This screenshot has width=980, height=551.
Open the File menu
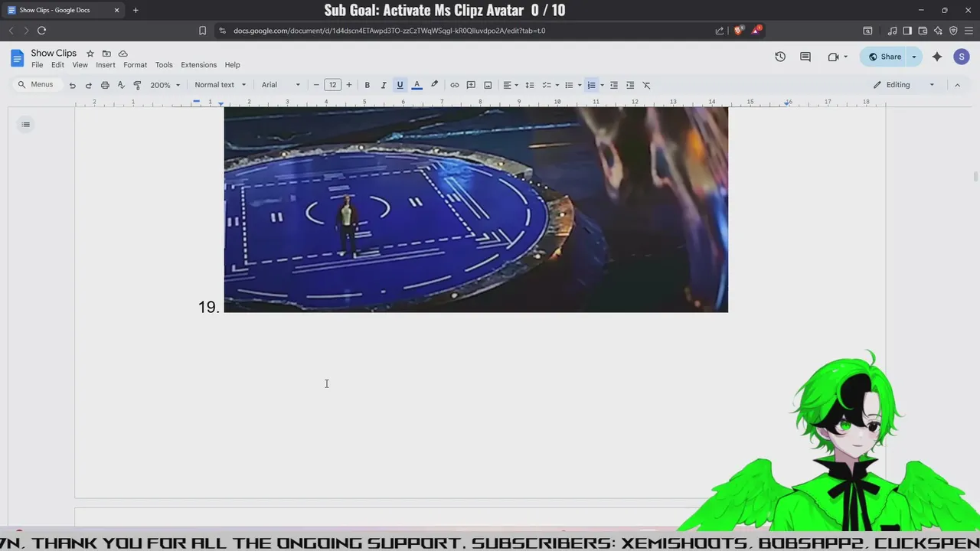click(37, 65)
